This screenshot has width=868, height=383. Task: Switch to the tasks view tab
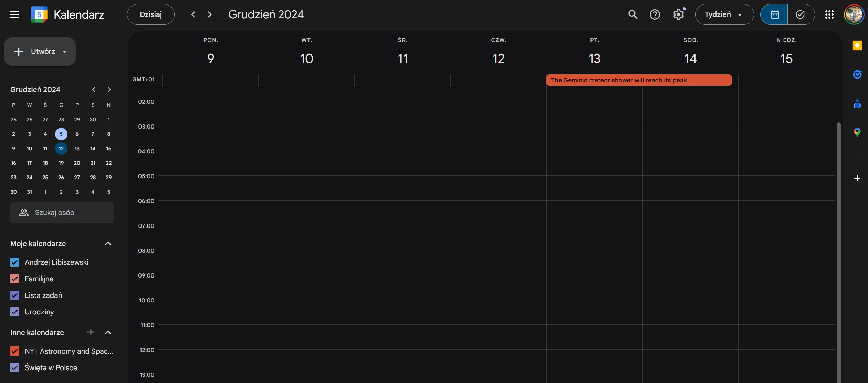(x=801, y=14)
